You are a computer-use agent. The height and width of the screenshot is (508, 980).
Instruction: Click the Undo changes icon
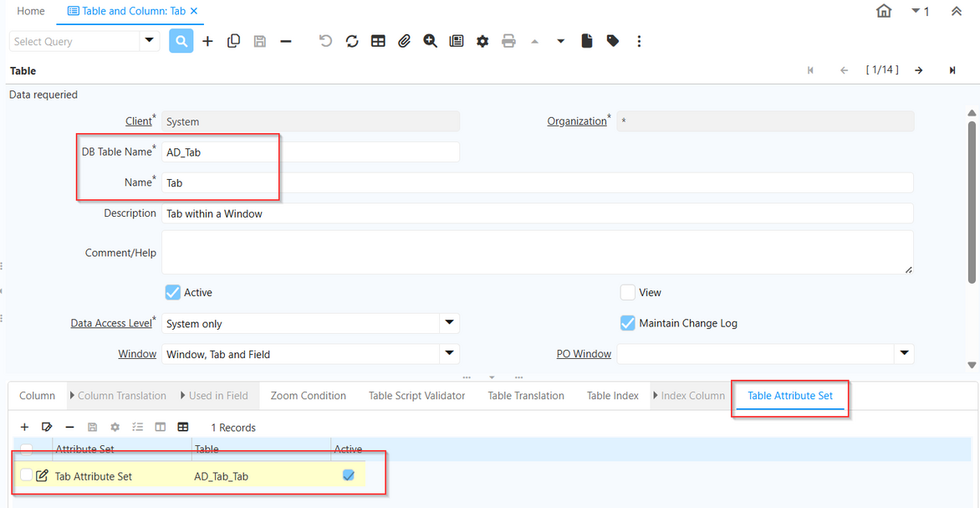pyautogui.click(x=326, y=41)
